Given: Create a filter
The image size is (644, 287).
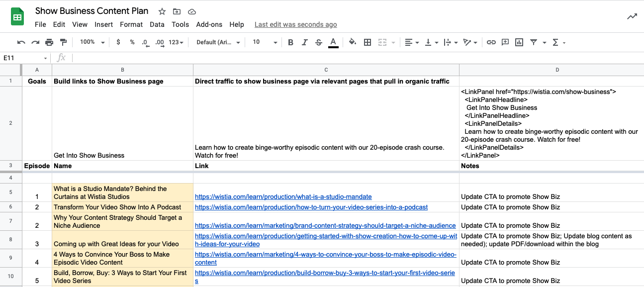Looking at the screenshot, I should point(533,42).
